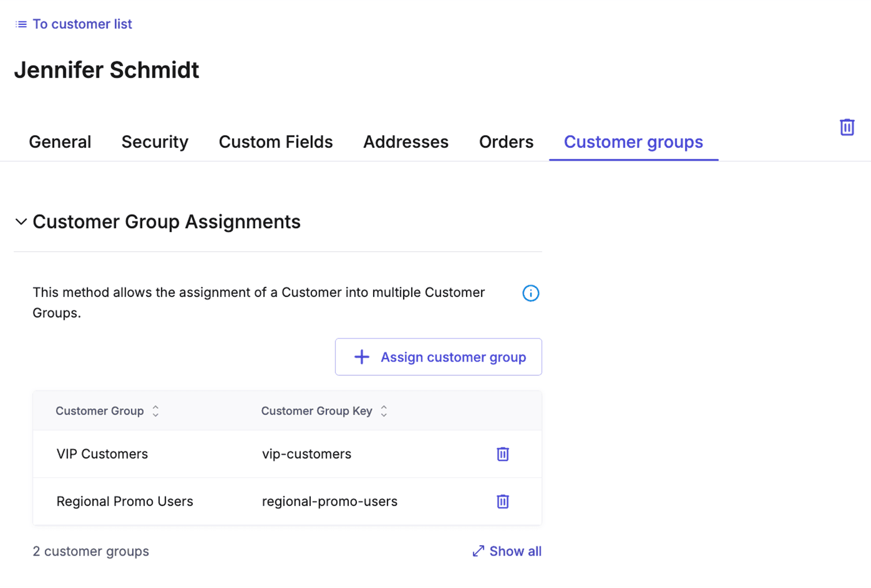This screenshot has width=871, height=588.
Task: Click the Assign customer group button
Action: coord(438,357)
